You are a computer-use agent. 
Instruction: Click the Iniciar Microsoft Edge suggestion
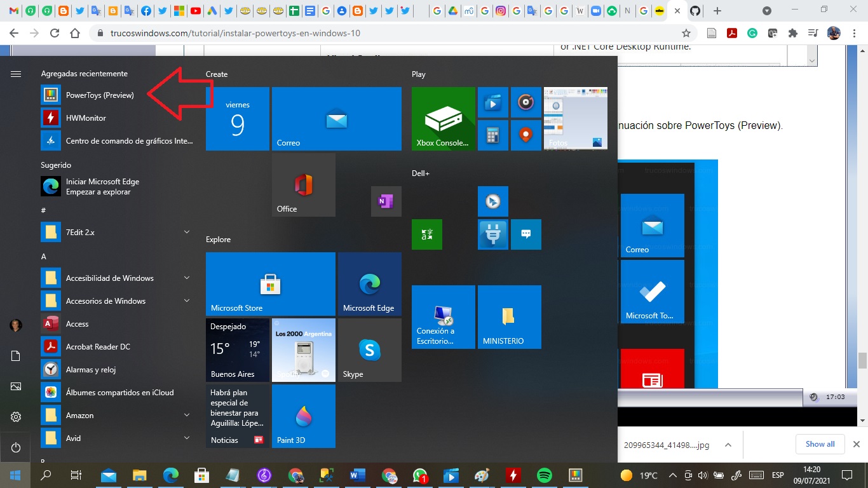(x=104, y=186)
